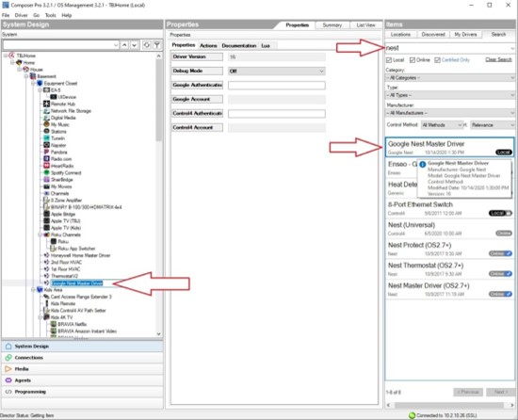Open the Manufacturer dropdown

[450, 113]
